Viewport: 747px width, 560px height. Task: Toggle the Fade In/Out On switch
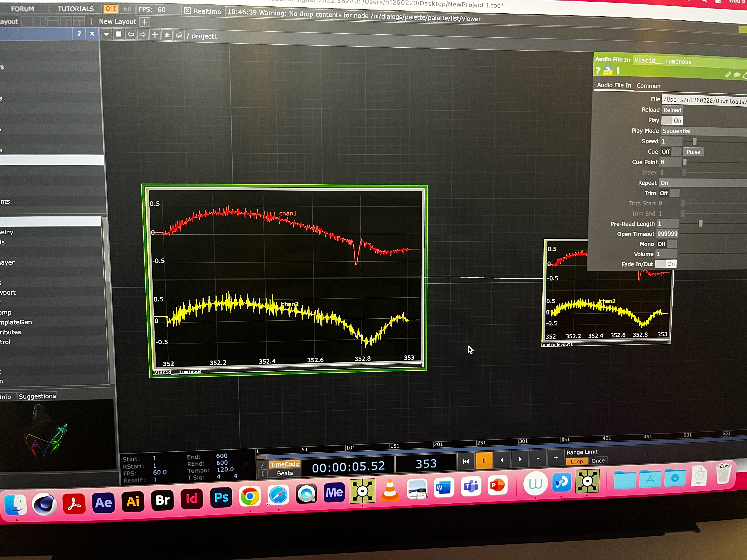(x=666, y=264)
